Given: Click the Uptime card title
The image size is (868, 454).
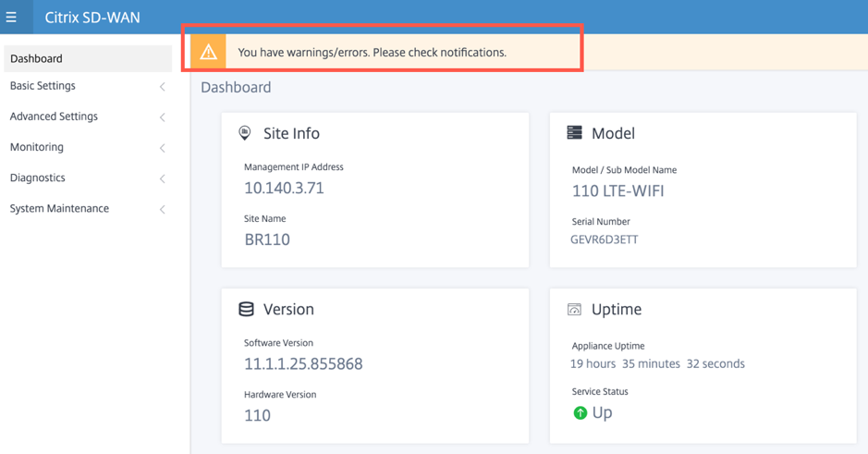Looking at the screenshot, I should click(617, 310).
